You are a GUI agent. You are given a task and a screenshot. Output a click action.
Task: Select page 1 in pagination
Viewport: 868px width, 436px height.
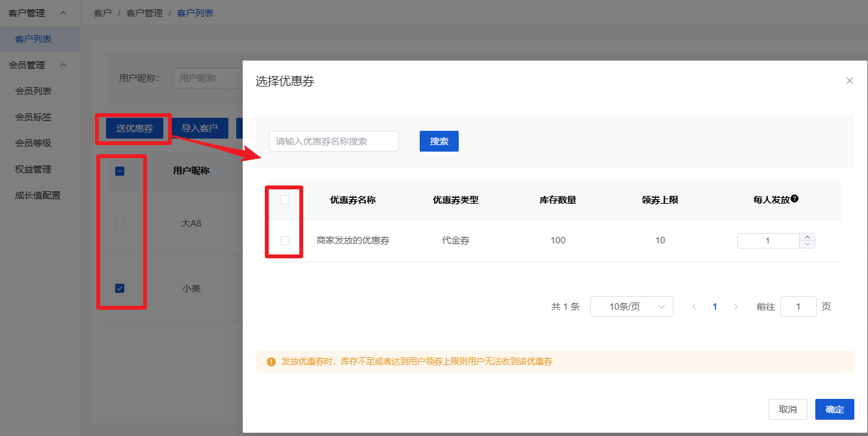click(x=715, y=307)
